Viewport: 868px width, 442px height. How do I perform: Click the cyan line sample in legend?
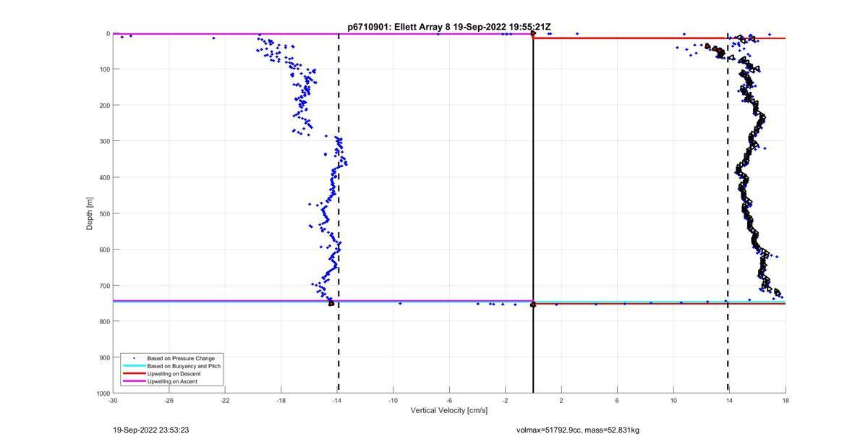pos(133,366)
